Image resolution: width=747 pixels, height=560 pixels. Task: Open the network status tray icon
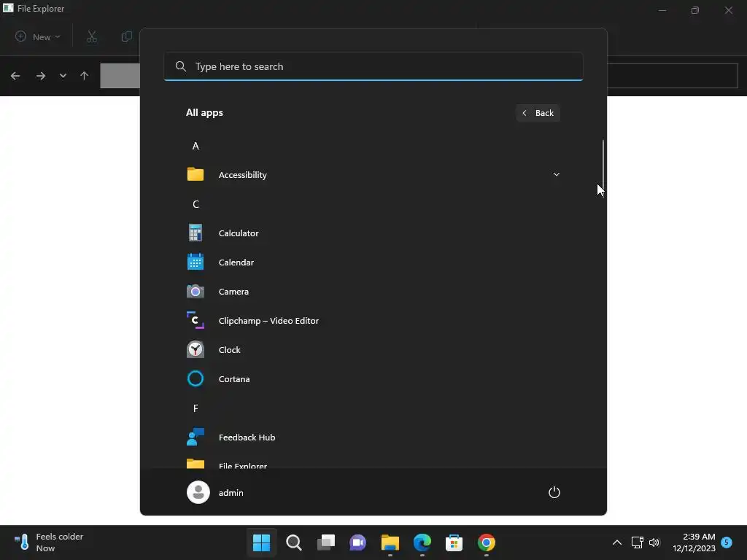[637, 542]
